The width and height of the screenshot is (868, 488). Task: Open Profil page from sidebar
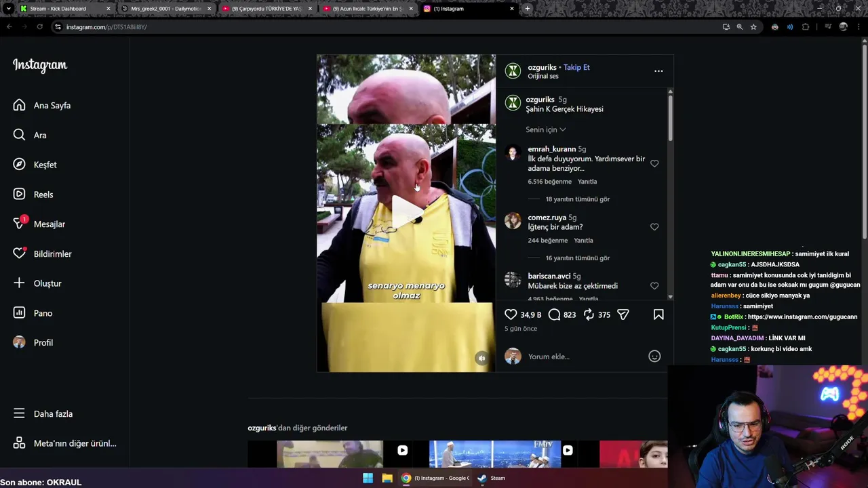33,342
